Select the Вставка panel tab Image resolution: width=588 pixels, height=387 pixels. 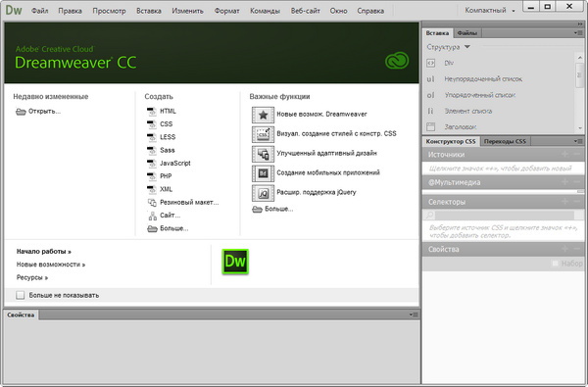pos(437,33)
